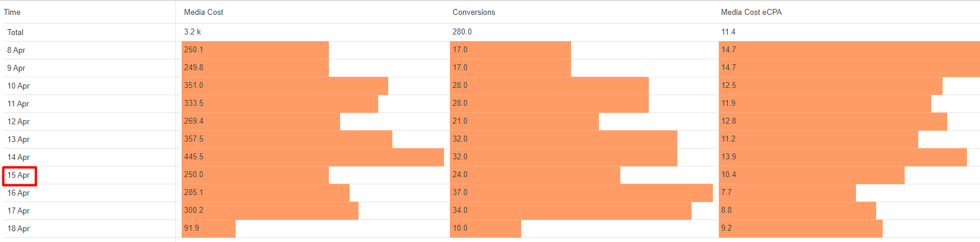
Task: Click the Conversions column header
Action: pyautogui.click(x=474, y=12)
